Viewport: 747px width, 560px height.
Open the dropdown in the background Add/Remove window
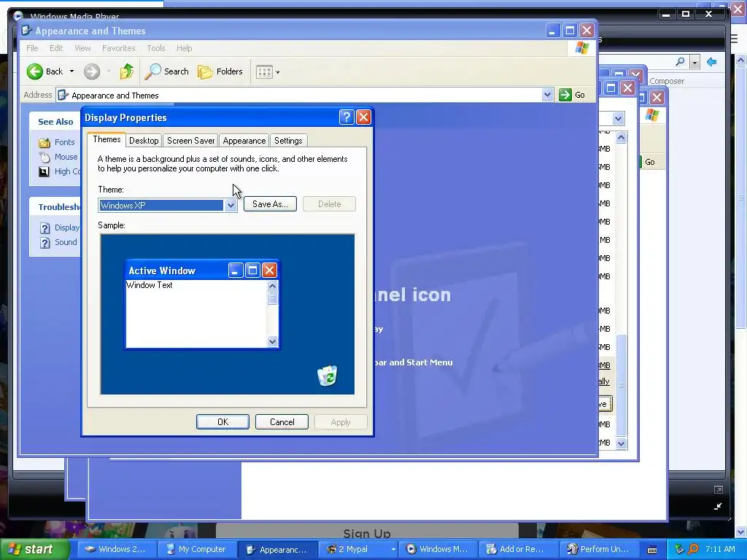click(619, 119)
